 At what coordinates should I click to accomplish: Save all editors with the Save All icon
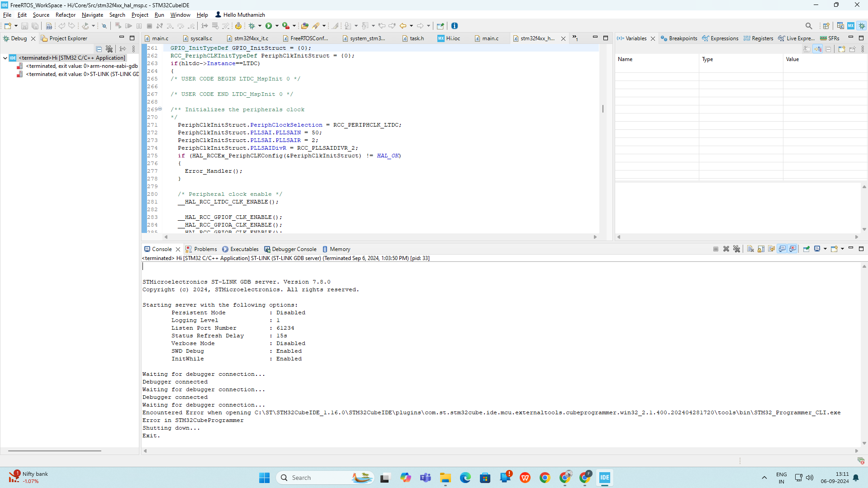tap(35, 26)
